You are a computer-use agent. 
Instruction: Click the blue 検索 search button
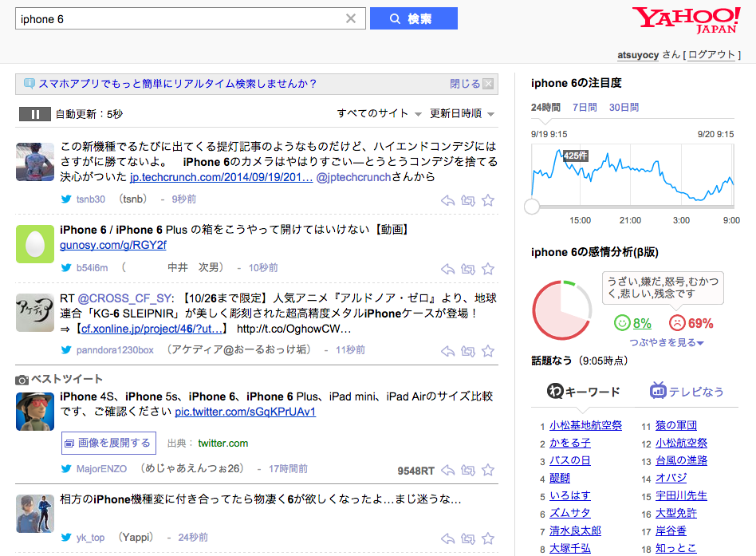[414, 19]
